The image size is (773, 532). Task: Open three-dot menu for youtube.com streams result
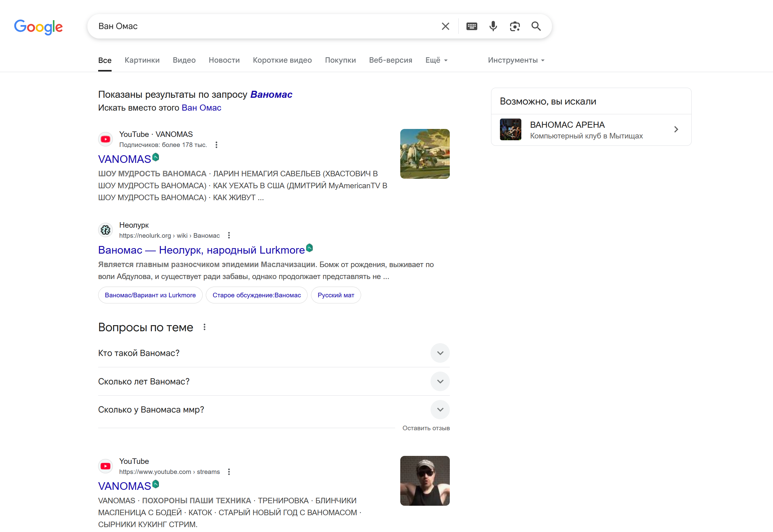click(x=229, y=472)
